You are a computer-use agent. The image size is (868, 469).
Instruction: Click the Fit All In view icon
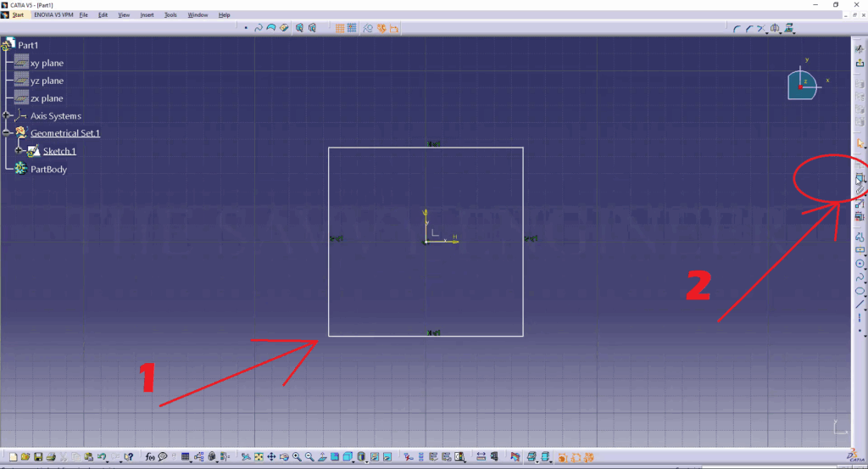[x=259, y=457]
